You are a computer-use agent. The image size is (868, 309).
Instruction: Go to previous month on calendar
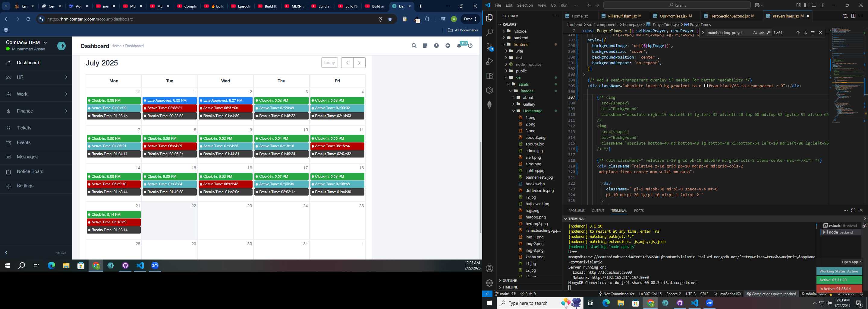click(x=347, y=63)
